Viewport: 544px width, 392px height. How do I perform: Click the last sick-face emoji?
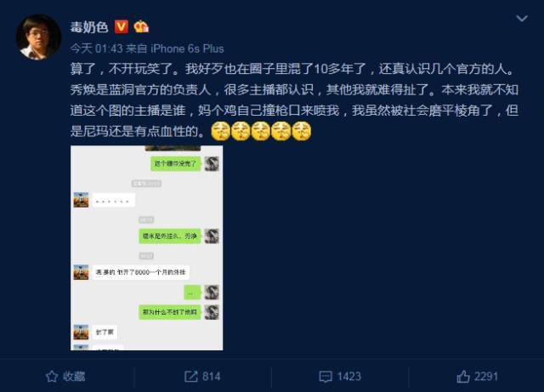[x=302, y=131]
